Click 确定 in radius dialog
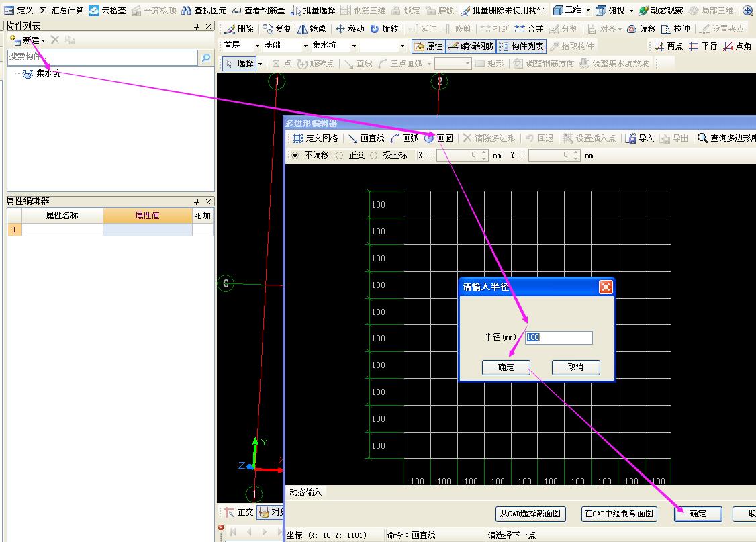Screen dimensions: 756x542 tap(506, 367)
